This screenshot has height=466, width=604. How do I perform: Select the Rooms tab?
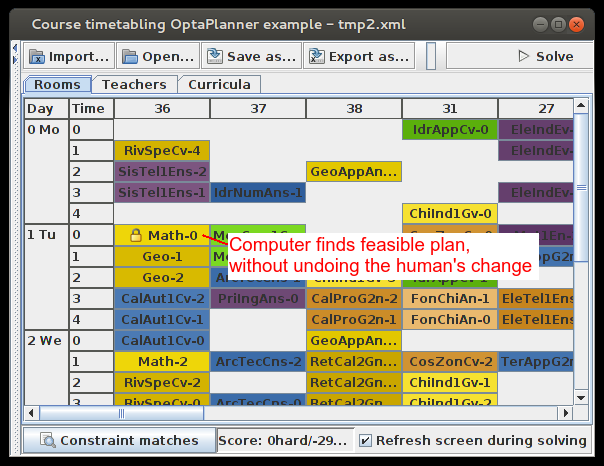click(57, 85)
